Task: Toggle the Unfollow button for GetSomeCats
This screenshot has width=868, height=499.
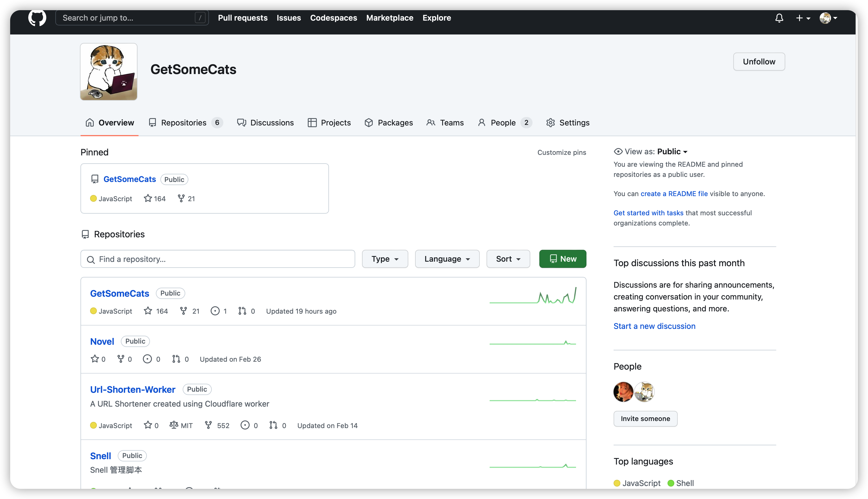Action: pos(759,62)
